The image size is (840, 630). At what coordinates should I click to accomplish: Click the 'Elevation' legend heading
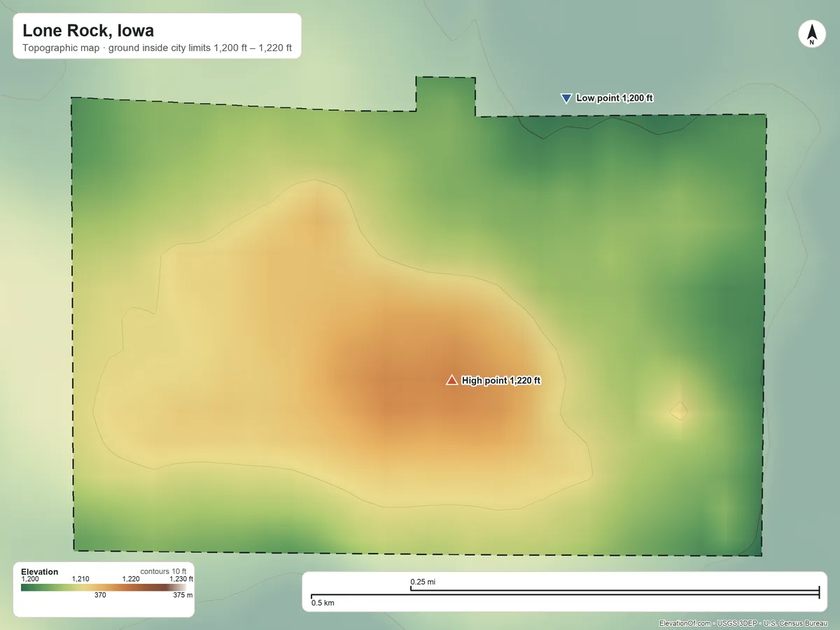point(40,572)
